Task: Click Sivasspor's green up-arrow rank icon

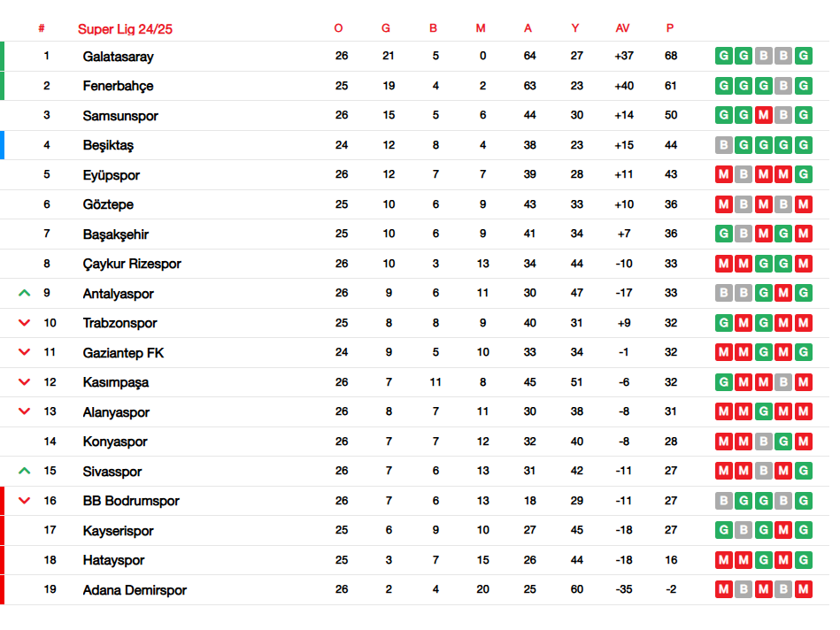Action: [24, 471]
